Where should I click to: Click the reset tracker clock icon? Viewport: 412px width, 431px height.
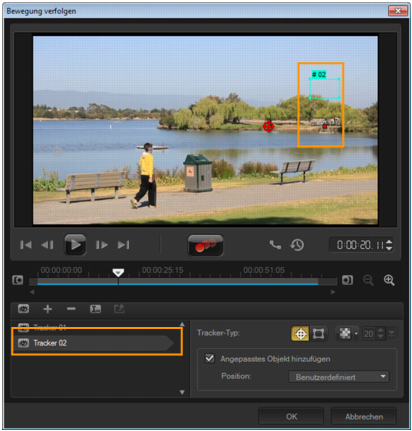(297, 245)
